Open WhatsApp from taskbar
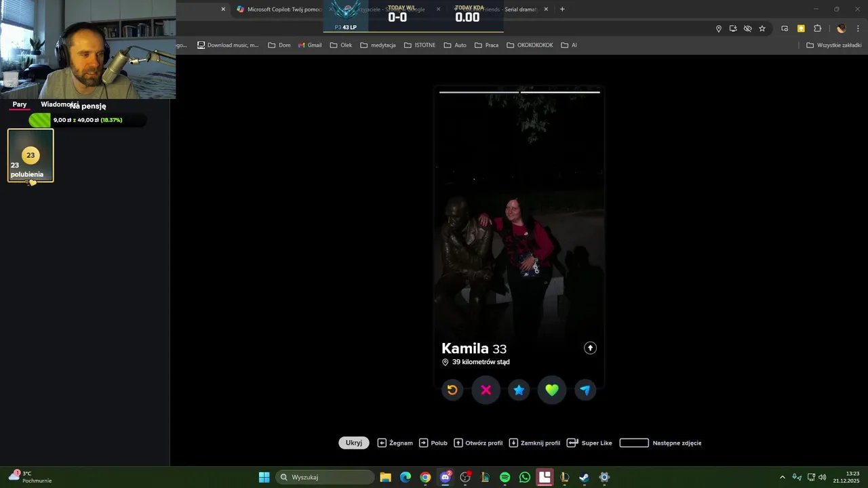 [x=525, y=477]
